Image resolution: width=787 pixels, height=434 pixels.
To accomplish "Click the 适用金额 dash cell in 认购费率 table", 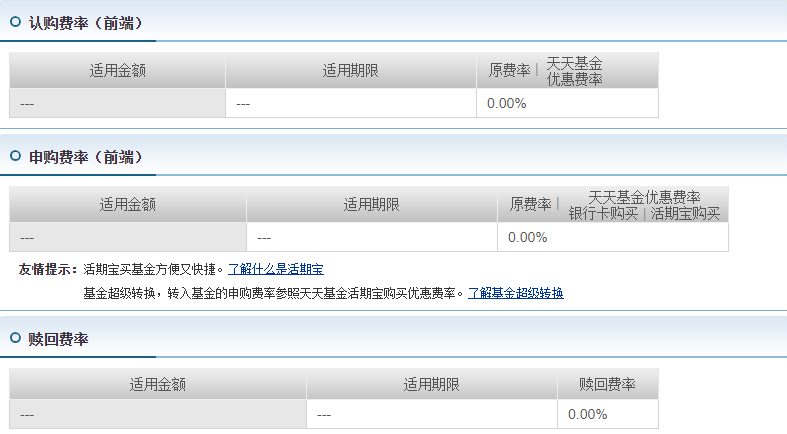I will point(117,103).
